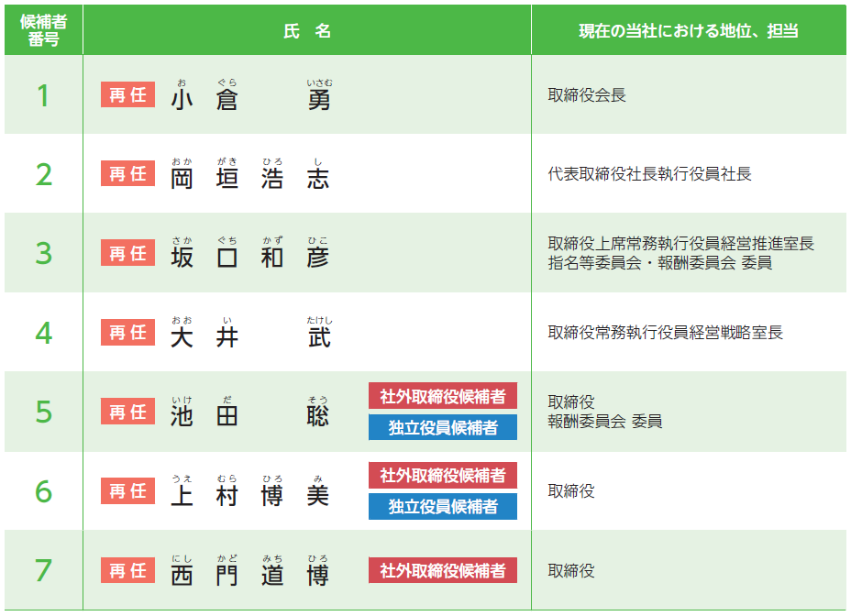
Task: Select the 氏名 column header
Action: pos(307,30)
